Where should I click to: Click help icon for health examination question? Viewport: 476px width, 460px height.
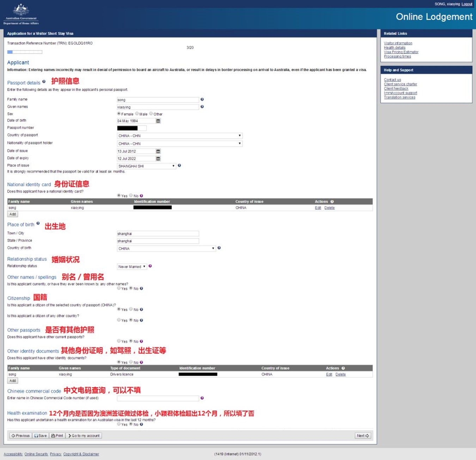tap(141, 424)
